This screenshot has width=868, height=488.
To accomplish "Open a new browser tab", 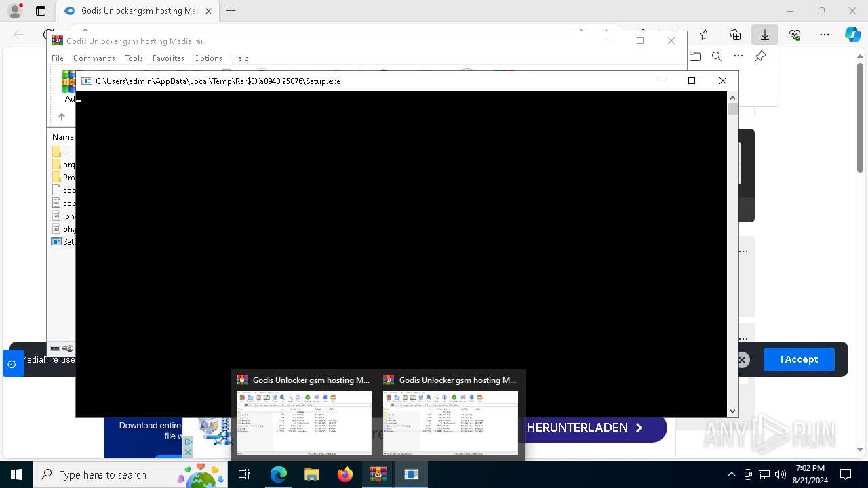I will click(x=231, y=11).
